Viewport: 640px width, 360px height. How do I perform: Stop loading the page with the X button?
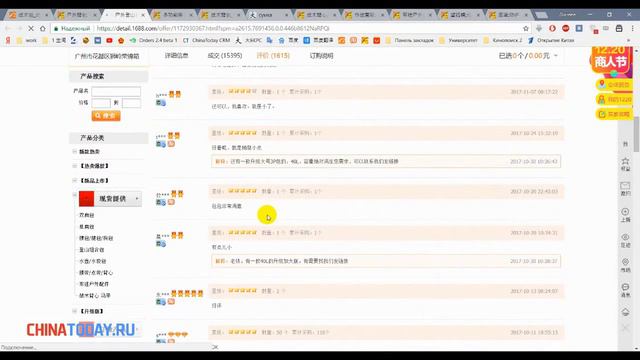[x=31, y=29]
